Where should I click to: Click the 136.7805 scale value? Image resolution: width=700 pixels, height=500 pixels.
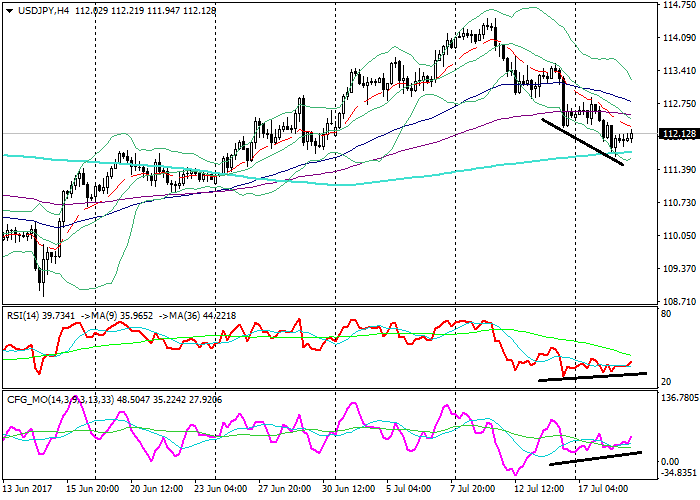point(680,398)
